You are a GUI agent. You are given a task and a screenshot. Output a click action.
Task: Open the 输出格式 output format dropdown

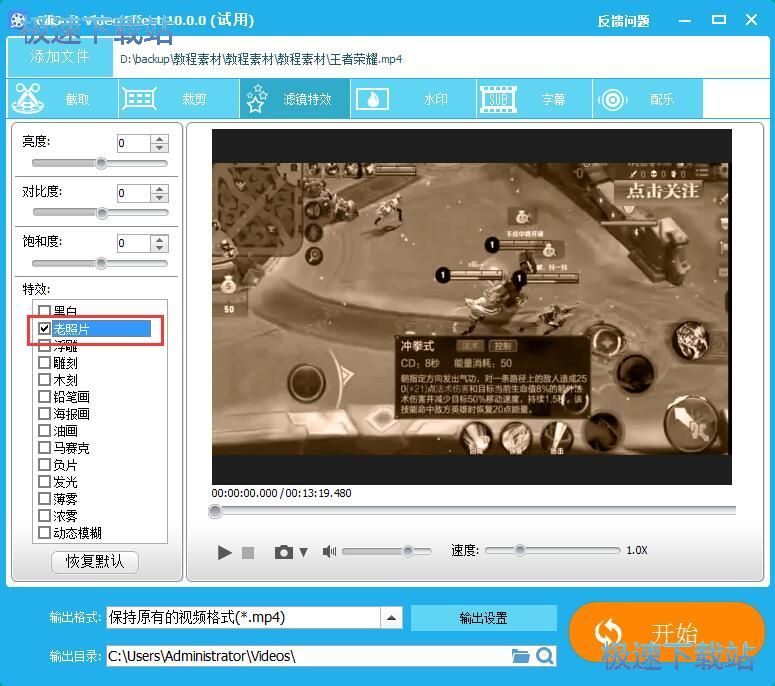point(391,618)
